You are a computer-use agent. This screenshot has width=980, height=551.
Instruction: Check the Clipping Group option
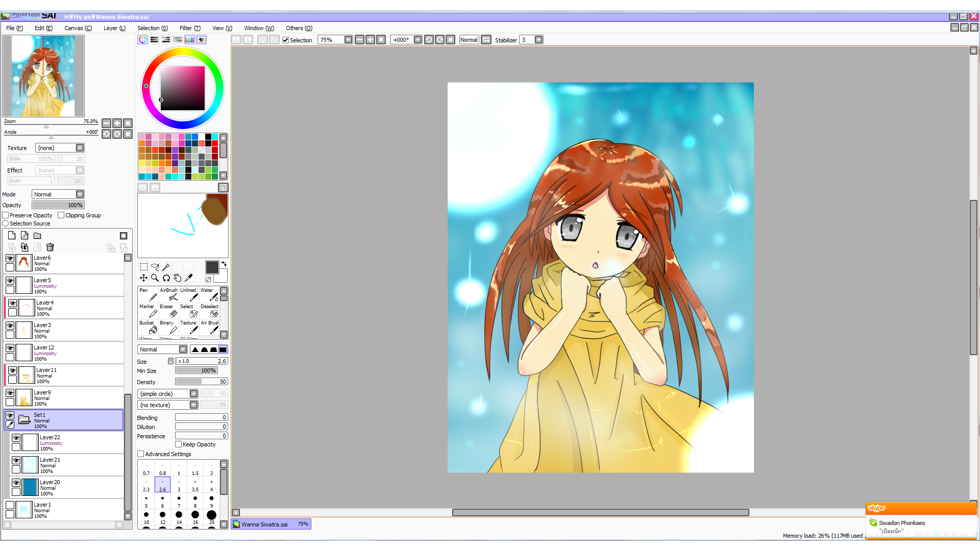pos(61,215)
